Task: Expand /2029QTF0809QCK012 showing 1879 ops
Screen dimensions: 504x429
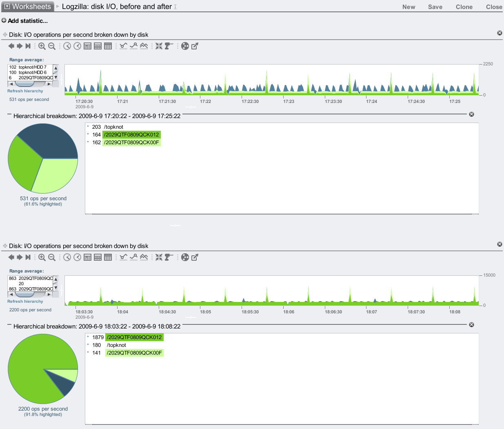Action: (88, 337)
